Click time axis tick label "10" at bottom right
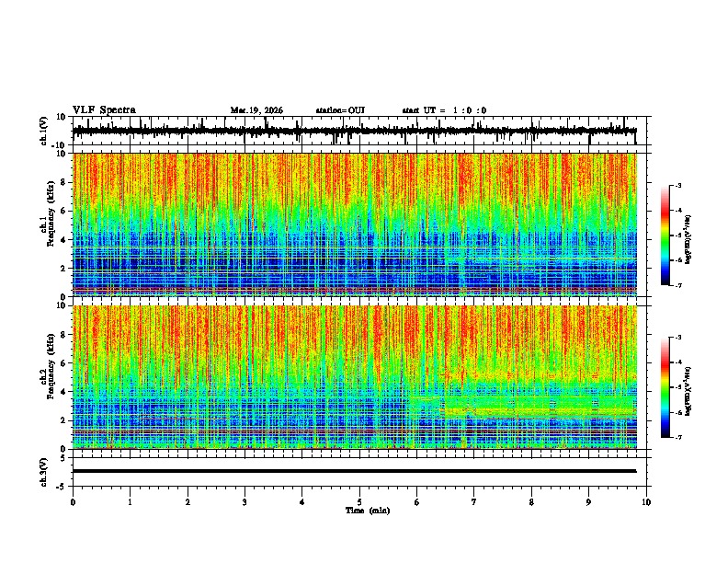 [646, 502]
